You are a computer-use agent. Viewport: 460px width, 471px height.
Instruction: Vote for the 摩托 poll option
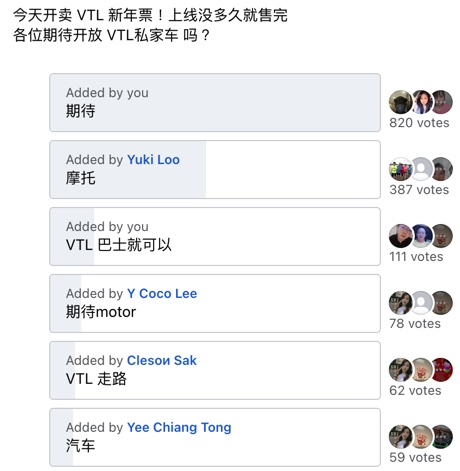point(215,169)
